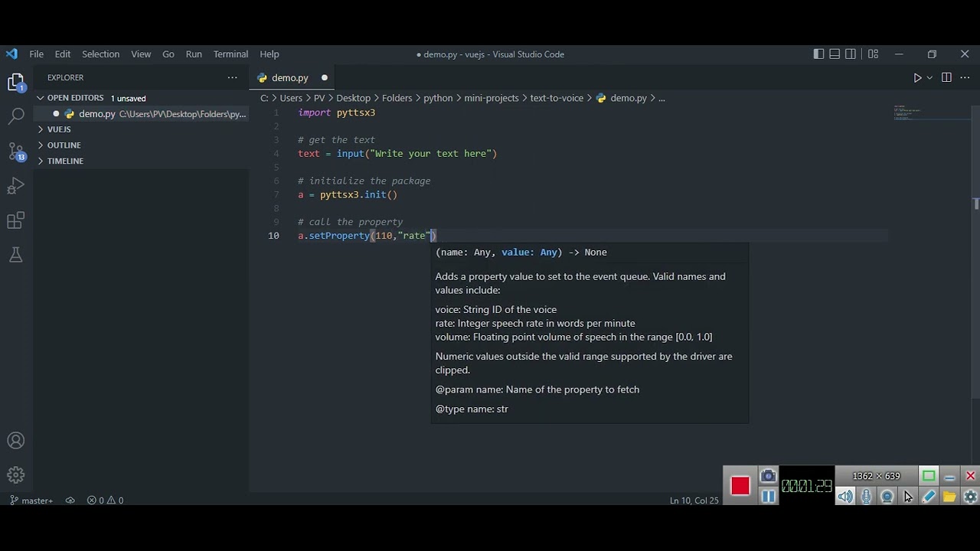
Task: Minimize the recorder toolbar with blue dash
Action: [x=949, y=476]
